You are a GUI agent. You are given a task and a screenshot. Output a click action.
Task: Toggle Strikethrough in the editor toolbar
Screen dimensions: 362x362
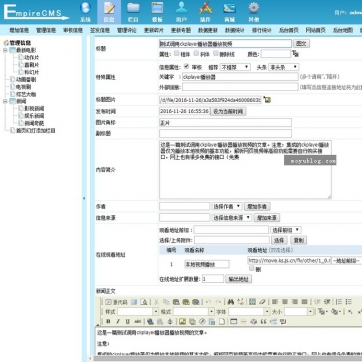pos(137,321)
